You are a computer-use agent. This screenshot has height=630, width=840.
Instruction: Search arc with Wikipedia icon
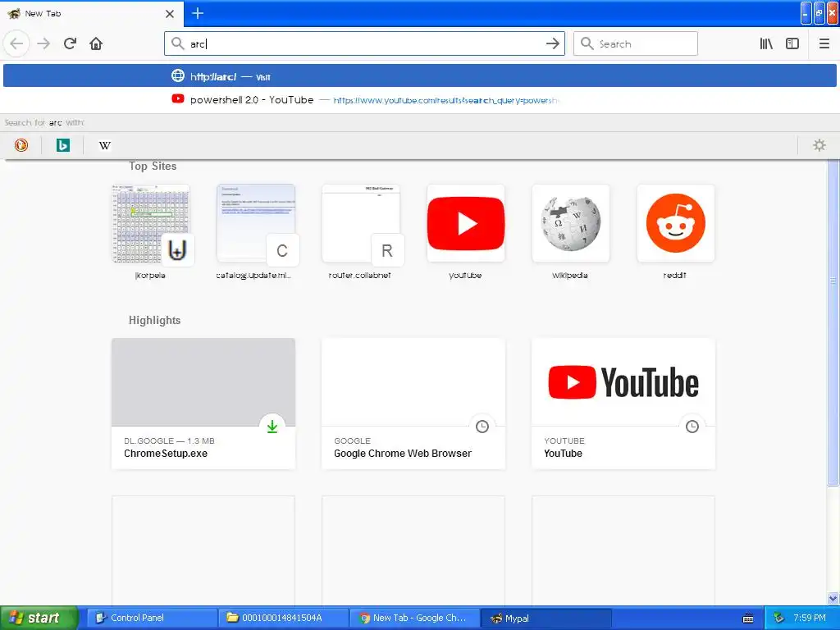105,145
